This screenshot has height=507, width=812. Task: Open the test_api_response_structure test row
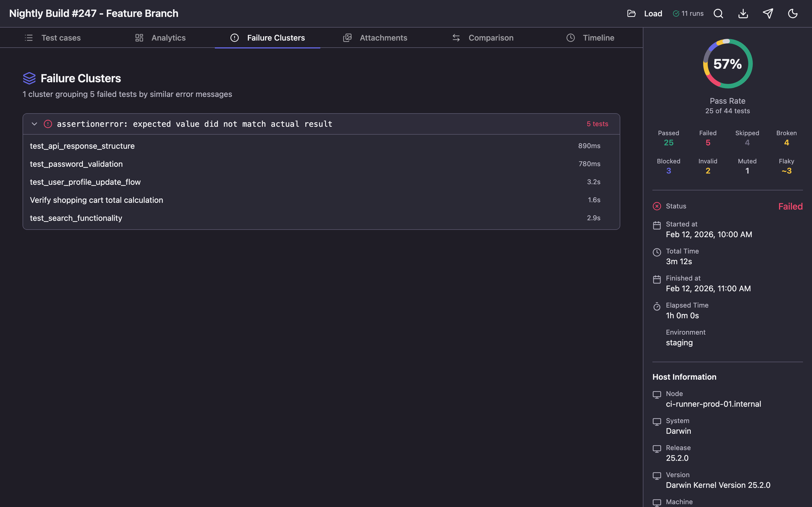(82, 146)
